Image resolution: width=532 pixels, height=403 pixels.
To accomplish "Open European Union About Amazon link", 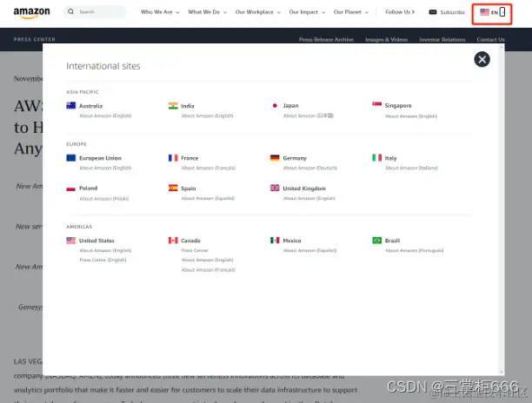I will coord(105,168).
